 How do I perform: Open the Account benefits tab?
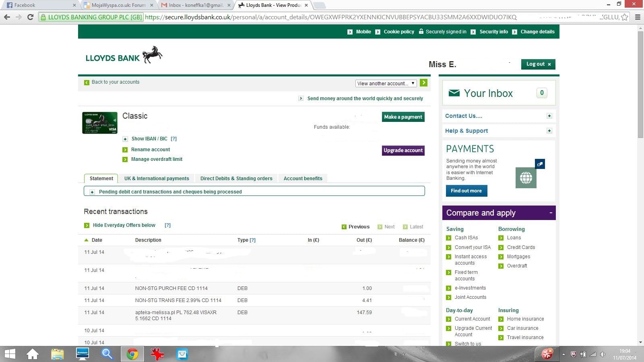point(303,179)
